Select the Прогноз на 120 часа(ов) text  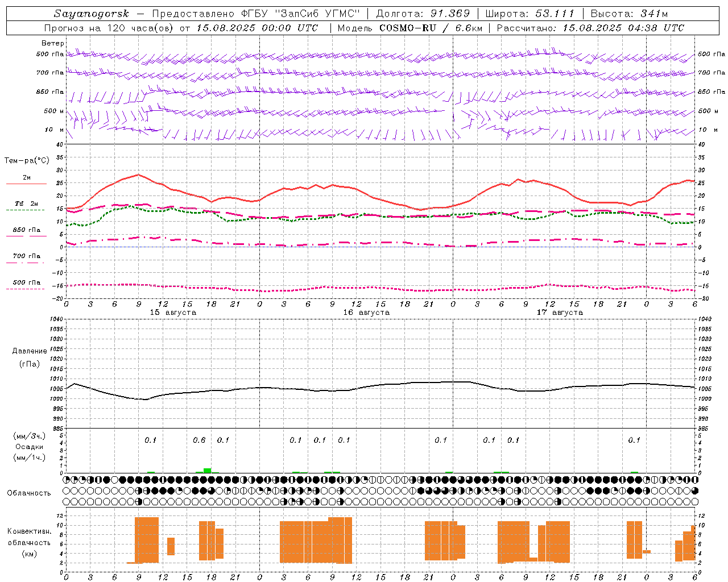(109, 28)
